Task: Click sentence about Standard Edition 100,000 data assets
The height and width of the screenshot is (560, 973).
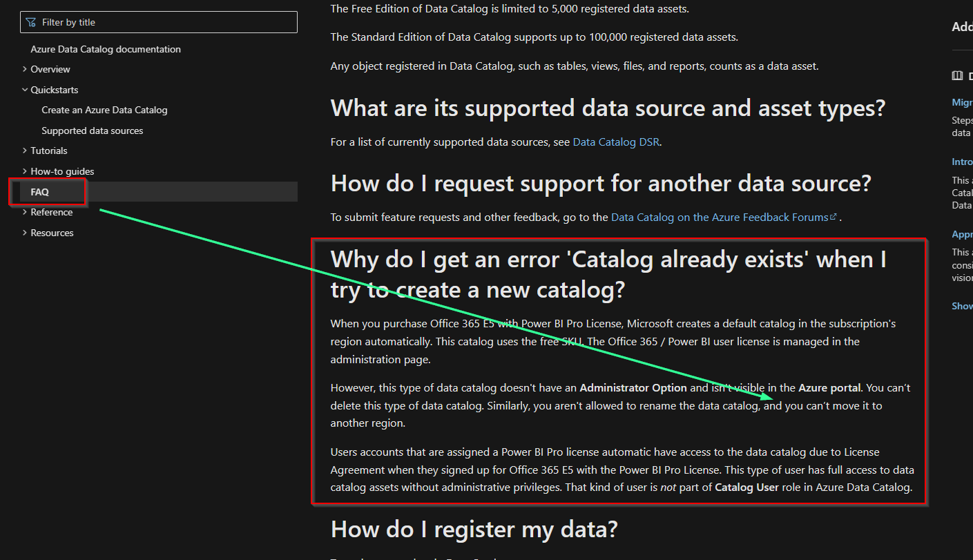Action: pyautogui.click(x=534, y=37)
